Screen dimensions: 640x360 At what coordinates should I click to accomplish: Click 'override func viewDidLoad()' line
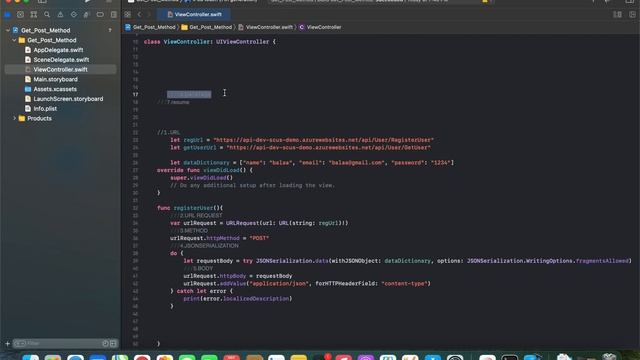(x=205, y=170)
